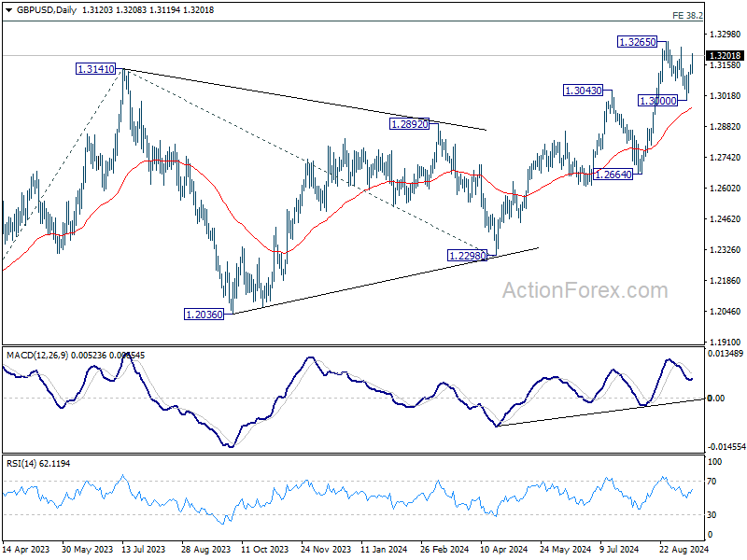The height and width of the screenshot is (560, 747).
Task: Click the 13 Jul 2023 date label
Action: 143,549
